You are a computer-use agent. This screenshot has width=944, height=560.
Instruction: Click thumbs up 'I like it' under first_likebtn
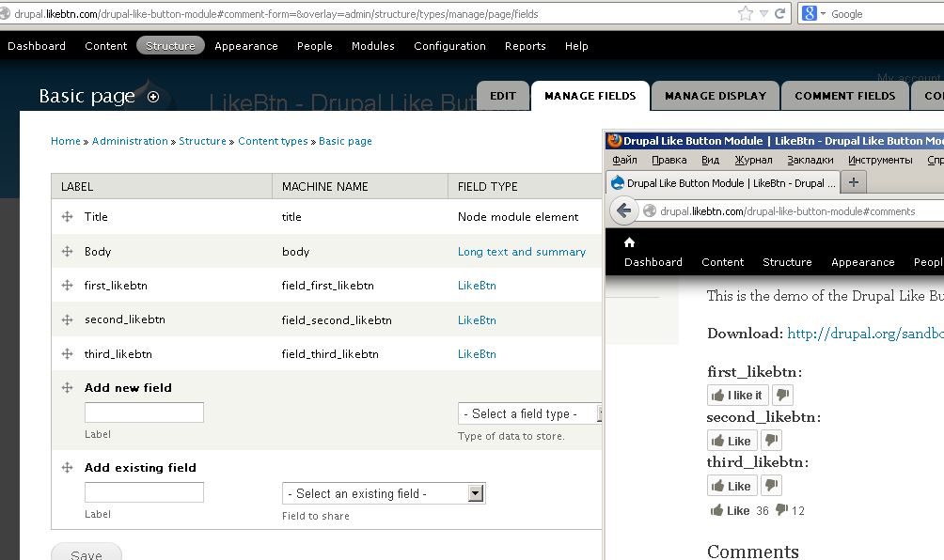[x=737, y=396]
